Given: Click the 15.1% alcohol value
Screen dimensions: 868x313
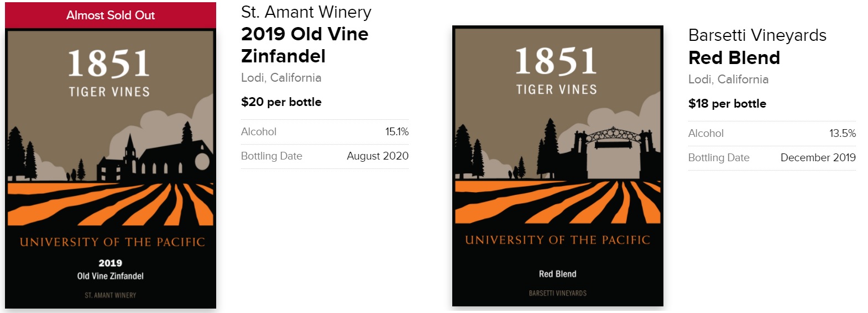Looking at the screenshot, I should click(396, 132).
